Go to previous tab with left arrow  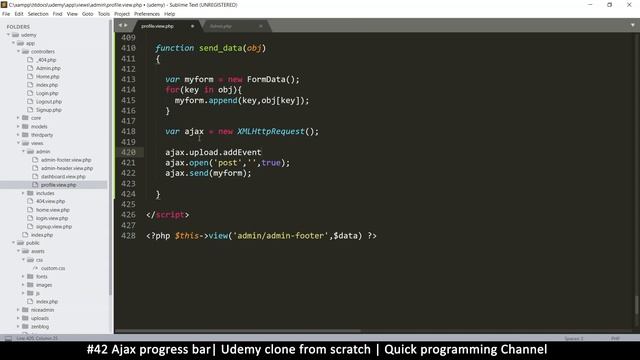pyautogui.click(x=120, y=25)
